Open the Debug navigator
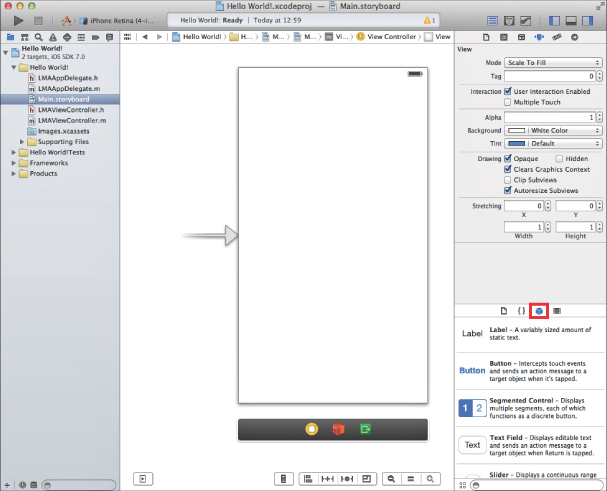The width and height of the screenshot is (607, 491). [81, 37]
